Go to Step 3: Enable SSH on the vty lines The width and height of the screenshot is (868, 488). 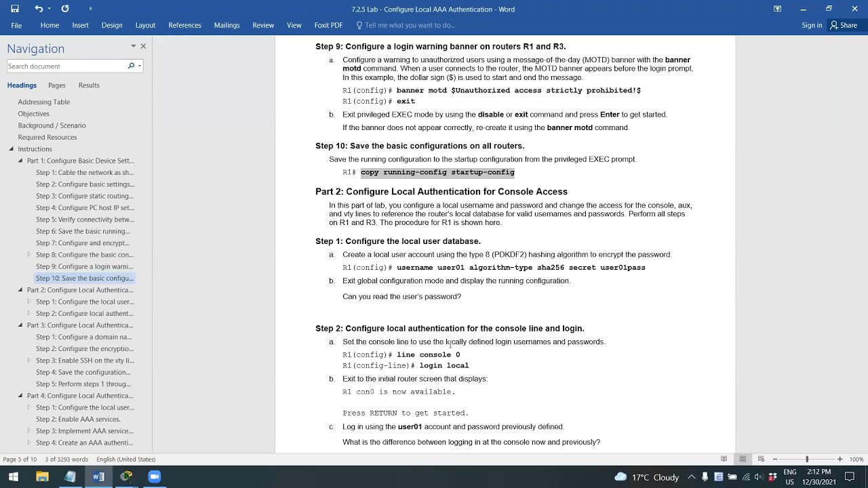pos(85,361)
